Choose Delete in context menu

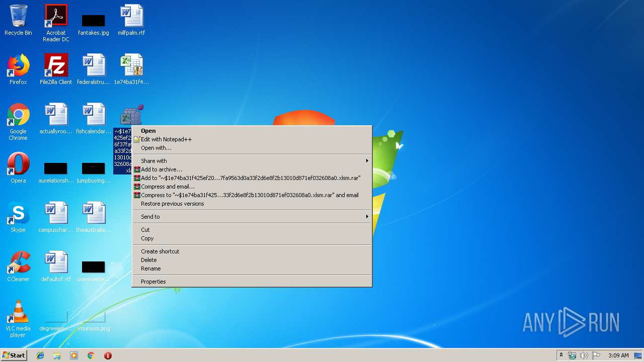point(252,260)
